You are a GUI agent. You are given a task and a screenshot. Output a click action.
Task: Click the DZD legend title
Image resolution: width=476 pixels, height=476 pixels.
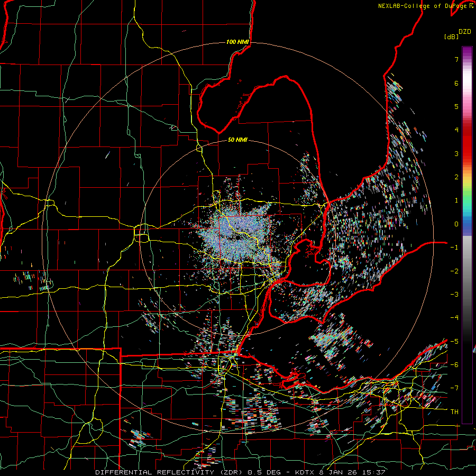click(x=464, y=32)
